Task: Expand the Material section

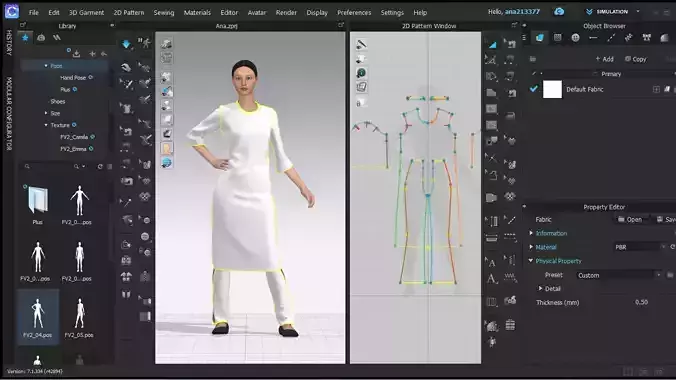Action: pyautogui.click(x=531, y=247)
